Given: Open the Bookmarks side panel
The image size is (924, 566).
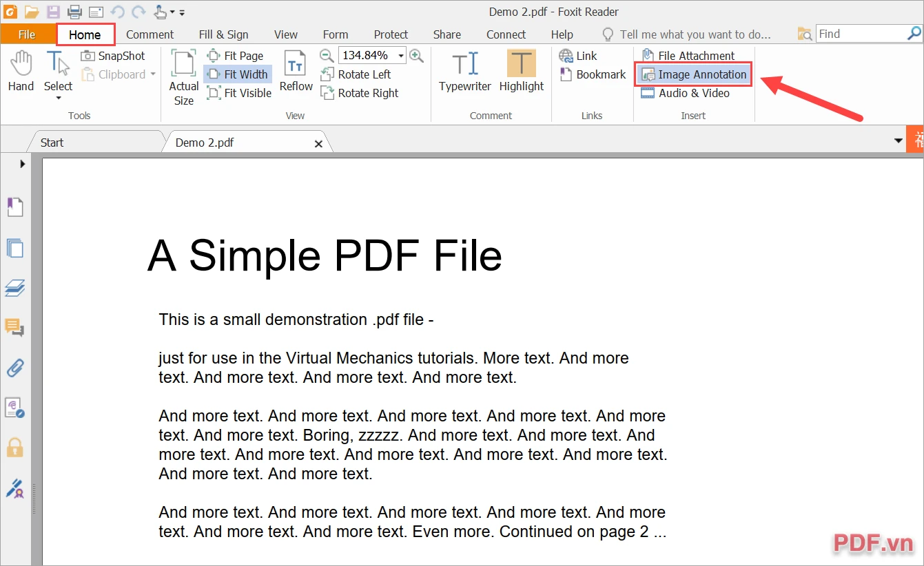Looking at the screenshot, I should click(15, 207).
